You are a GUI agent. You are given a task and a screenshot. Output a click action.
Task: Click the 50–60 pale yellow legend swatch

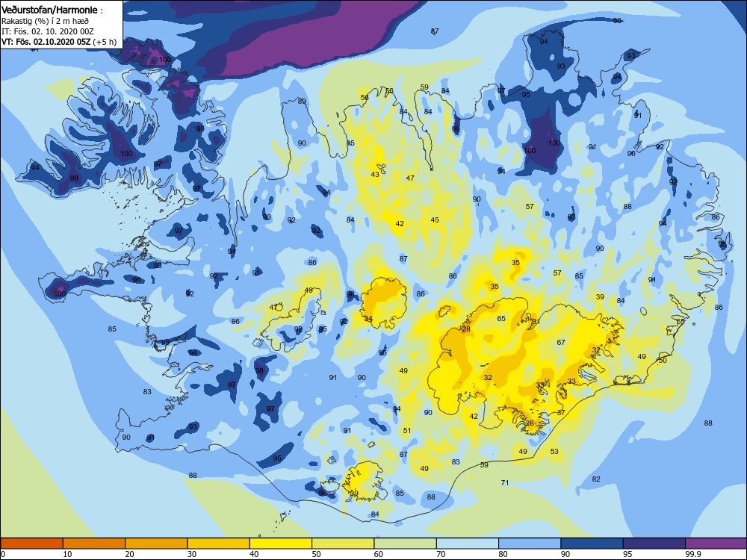click(343, 544)
